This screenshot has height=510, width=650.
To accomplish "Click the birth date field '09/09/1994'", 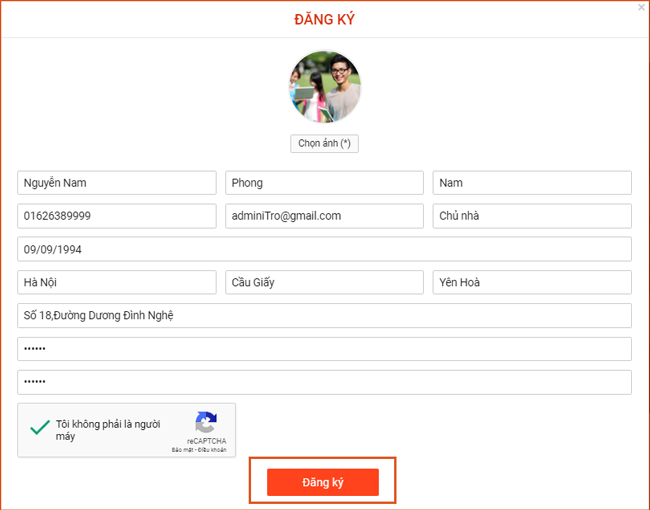I will pyautogui.click(x=324, y=249).
